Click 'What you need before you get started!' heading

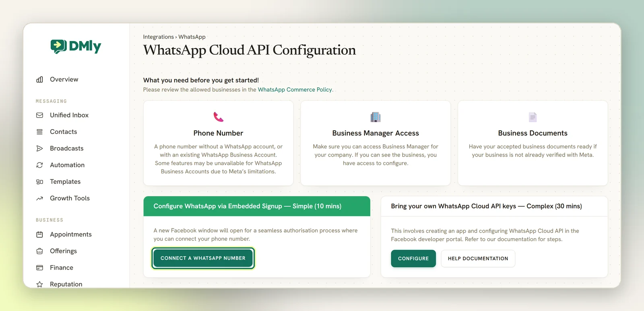[x=201, y=80]
